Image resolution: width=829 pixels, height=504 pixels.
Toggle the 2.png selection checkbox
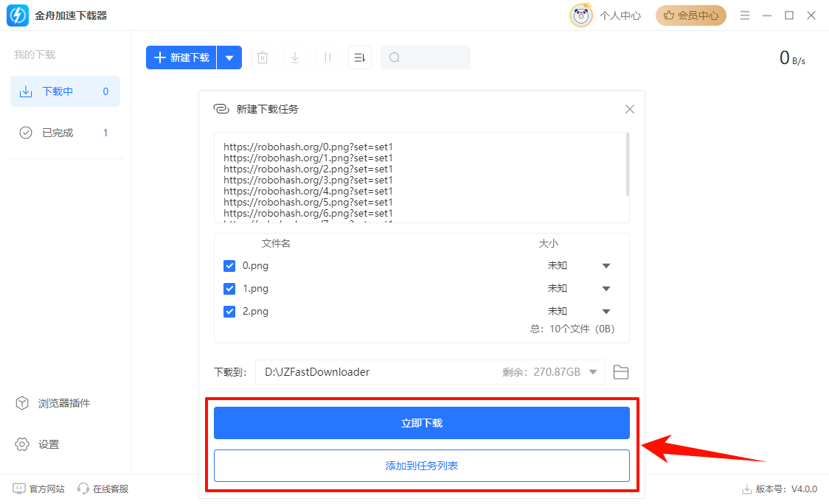pyautogui.click(x=229, y=311)
